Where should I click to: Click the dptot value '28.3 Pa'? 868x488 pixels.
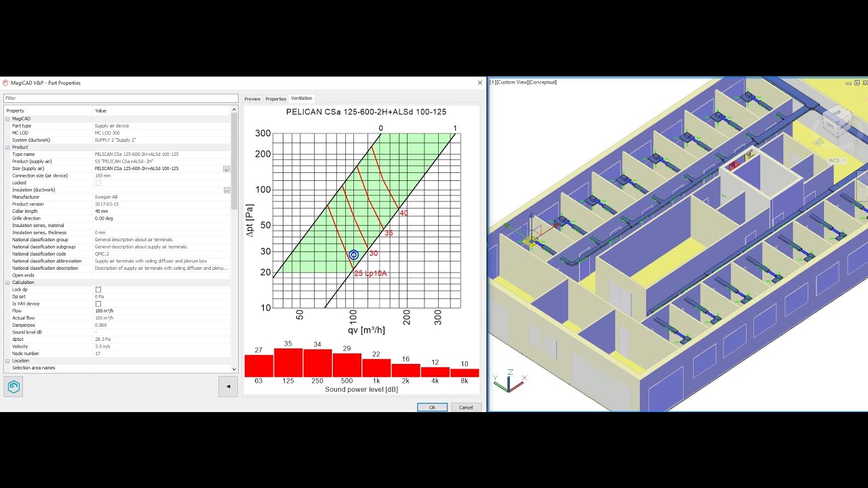(102, 340)
